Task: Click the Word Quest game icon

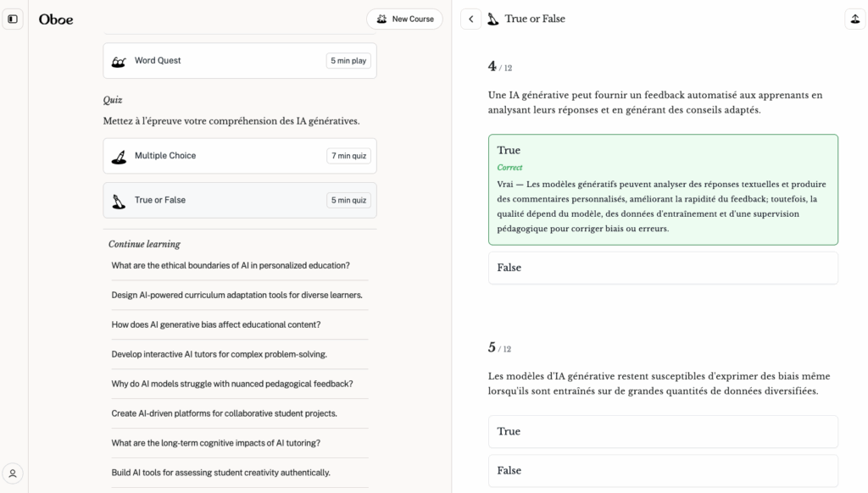Action: point(120,61)
